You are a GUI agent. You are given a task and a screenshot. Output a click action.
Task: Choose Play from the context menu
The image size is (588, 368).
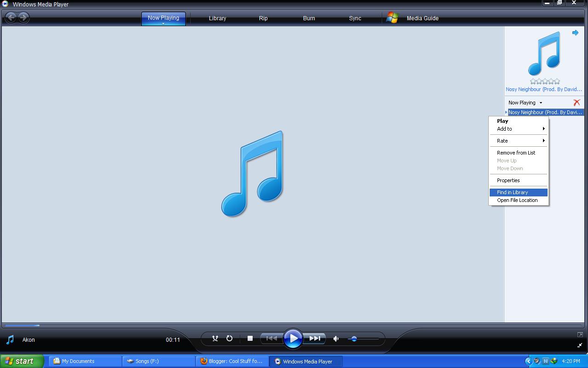coord(519,121)
